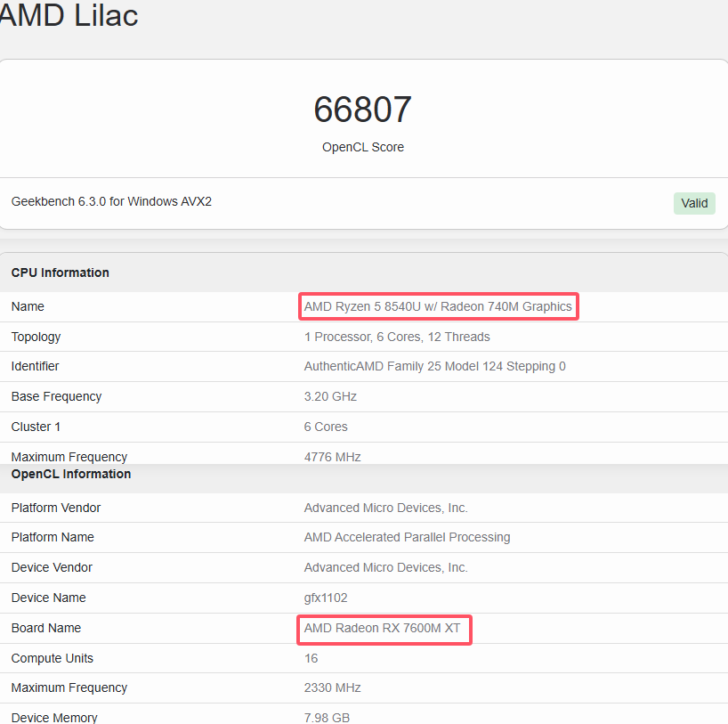Click the OpenCL Score label under the number
The width and height of the screenshot is (728, 724).
coord(362,147)
